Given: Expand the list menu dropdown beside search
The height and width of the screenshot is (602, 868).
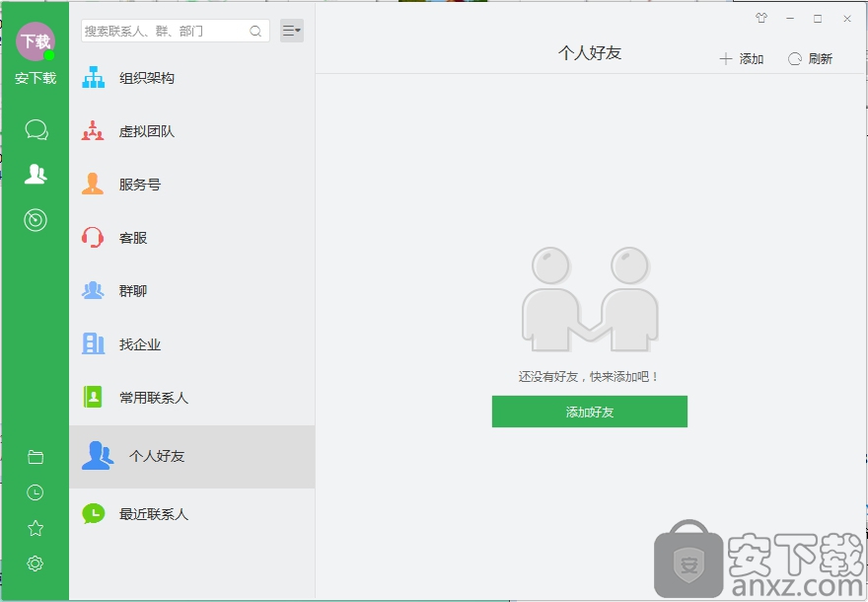Looking at the screenshot, I should pos(291,31).
